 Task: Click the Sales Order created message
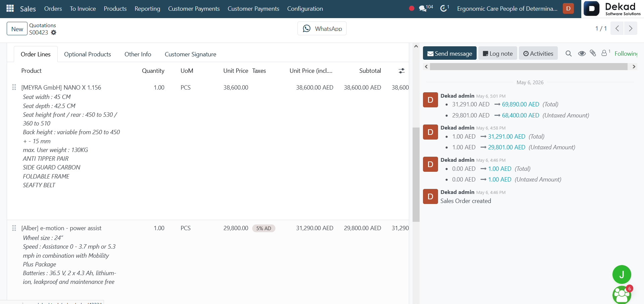tap(466, 201)
